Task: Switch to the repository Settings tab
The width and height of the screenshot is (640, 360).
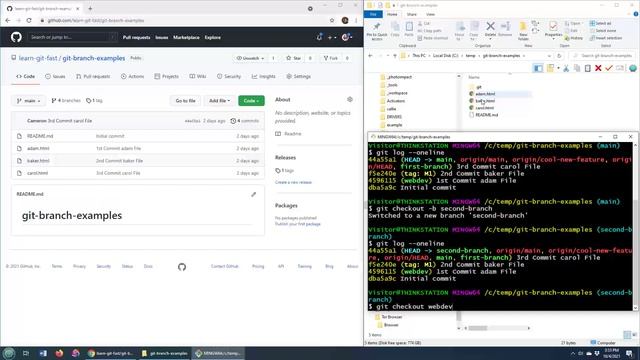Action: (x=298, y=76)
